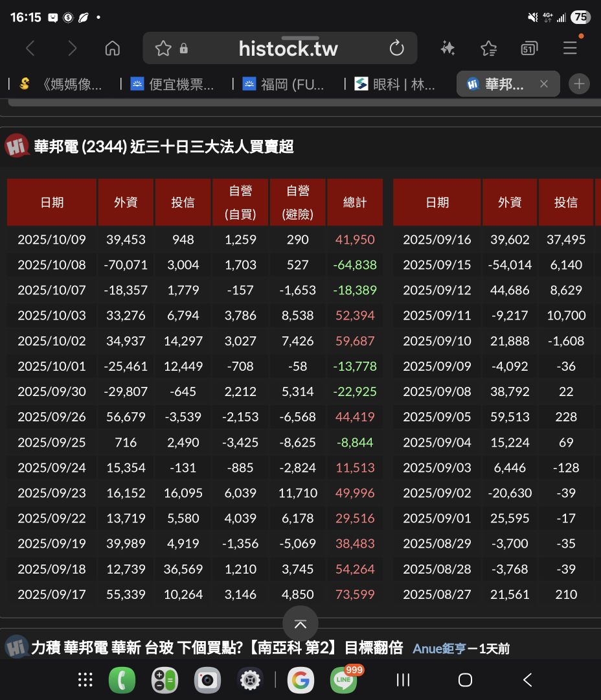Viewport: 601px width, 700px height.
Task: Tap the 自營 (避險) column header
Action: [298, 202]
